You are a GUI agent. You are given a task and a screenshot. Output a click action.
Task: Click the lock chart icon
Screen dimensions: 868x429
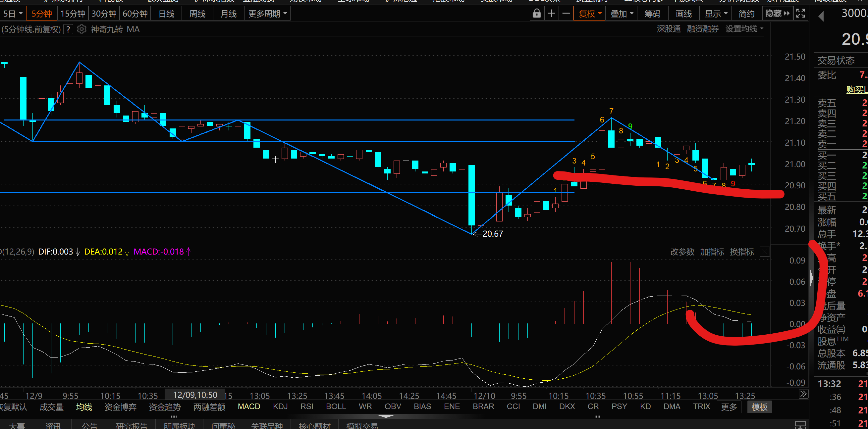pyautogui.click(x=536, y=14)
